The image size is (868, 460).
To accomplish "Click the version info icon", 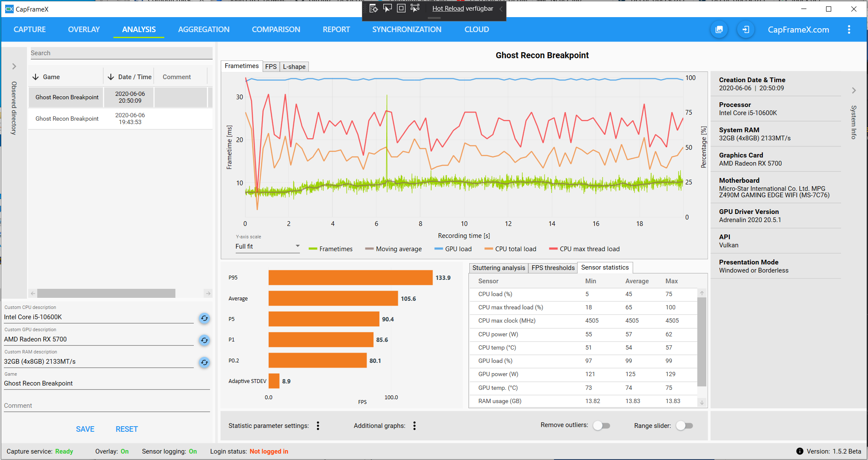I will [x=800, y=451].
